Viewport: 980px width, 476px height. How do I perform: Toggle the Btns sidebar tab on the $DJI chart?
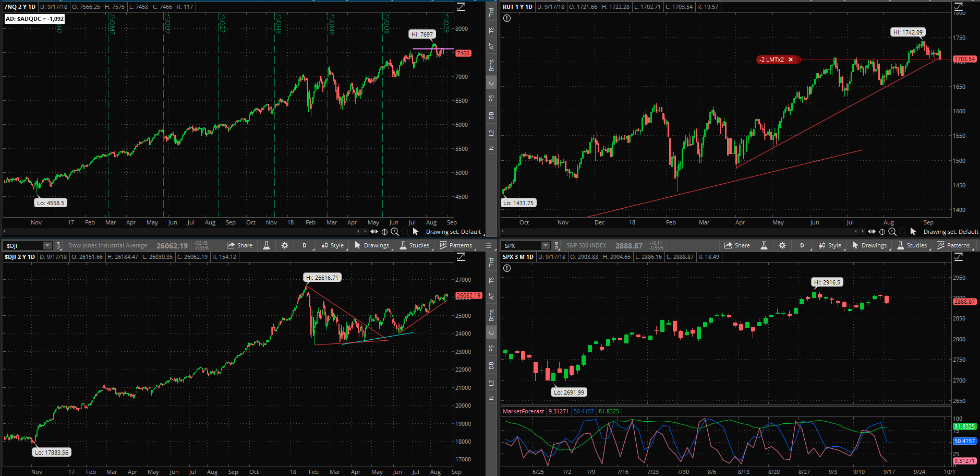click(491, 315)
